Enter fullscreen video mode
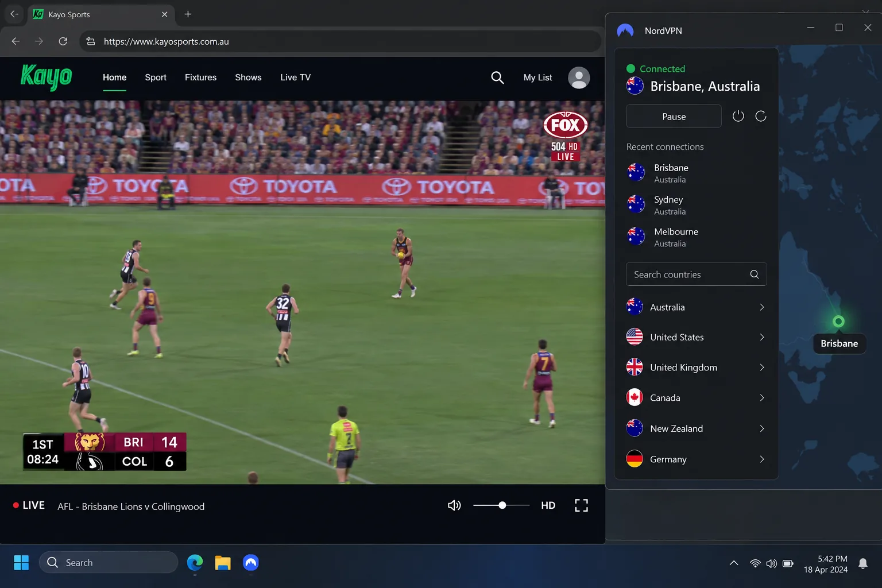Screen dimensions: 882x588 [581, 505]
